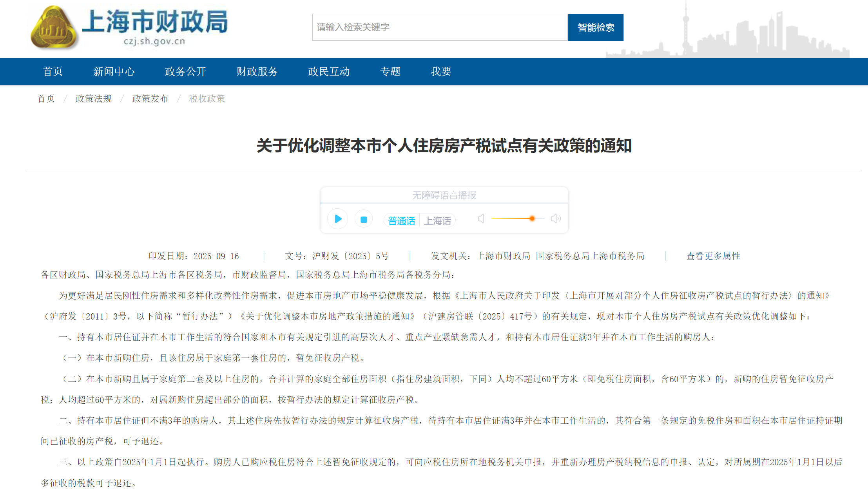This screenshot has width=868, height=502.
Task: Click the 智能检索 search button
Action: 596,27
